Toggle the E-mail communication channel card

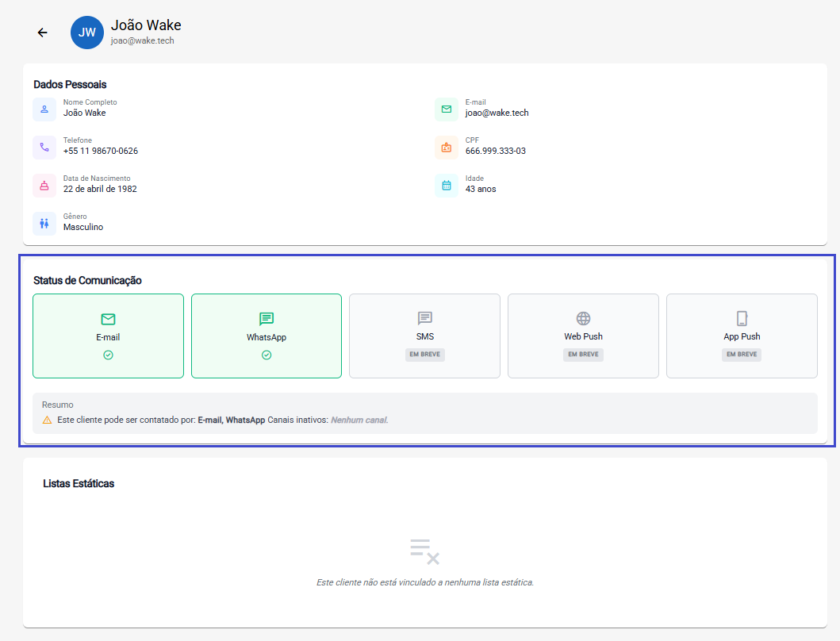tap(108, 336)
